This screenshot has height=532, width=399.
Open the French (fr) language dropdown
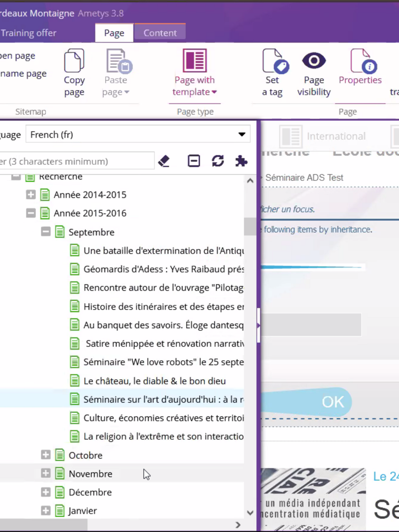coord(242,134)
